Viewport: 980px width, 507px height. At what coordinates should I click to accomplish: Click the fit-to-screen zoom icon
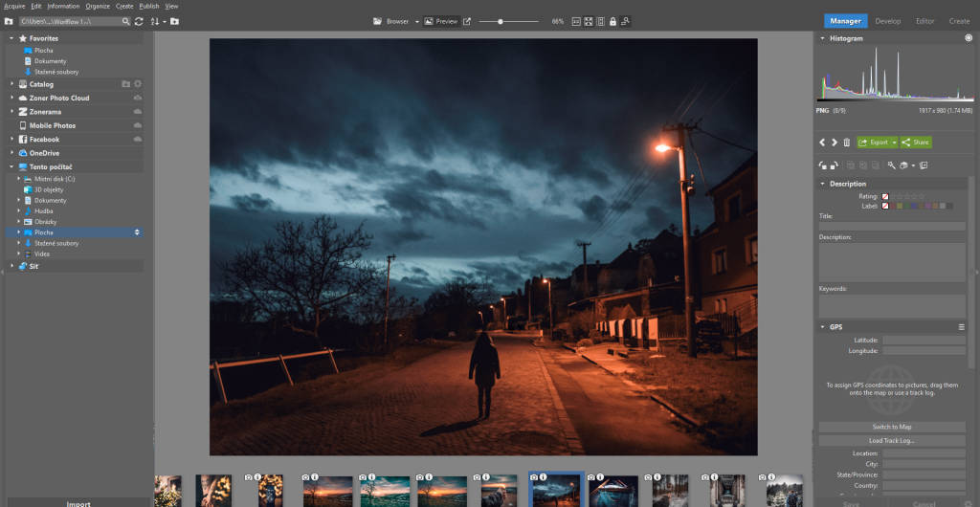click(588, 21)
